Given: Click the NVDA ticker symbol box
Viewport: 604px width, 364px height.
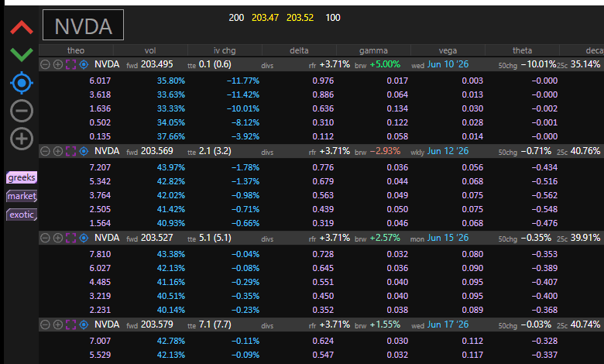Looking at the screenshot, I should 83,25.
